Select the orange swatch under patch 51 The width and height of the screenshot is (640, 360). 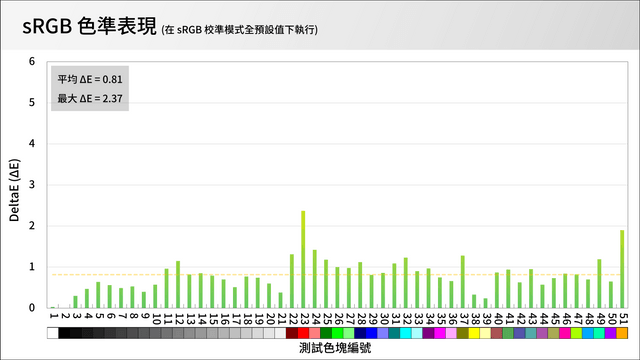pos(622,333)
